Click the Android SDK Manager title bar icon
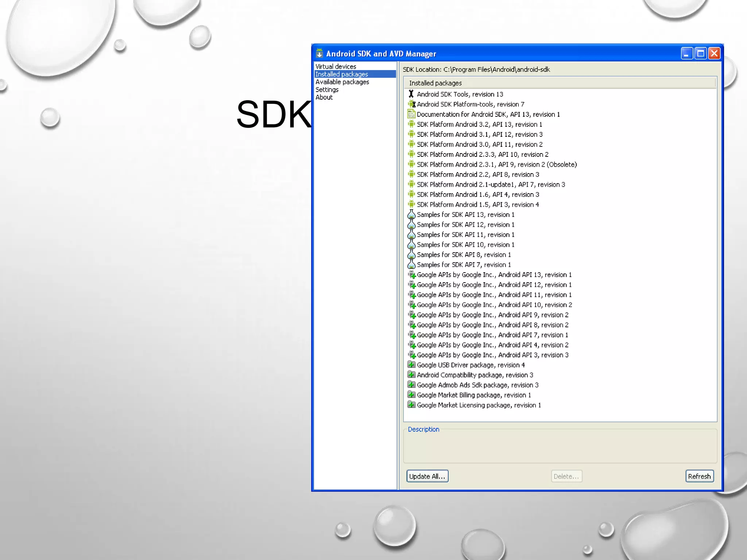 (320, 54)
